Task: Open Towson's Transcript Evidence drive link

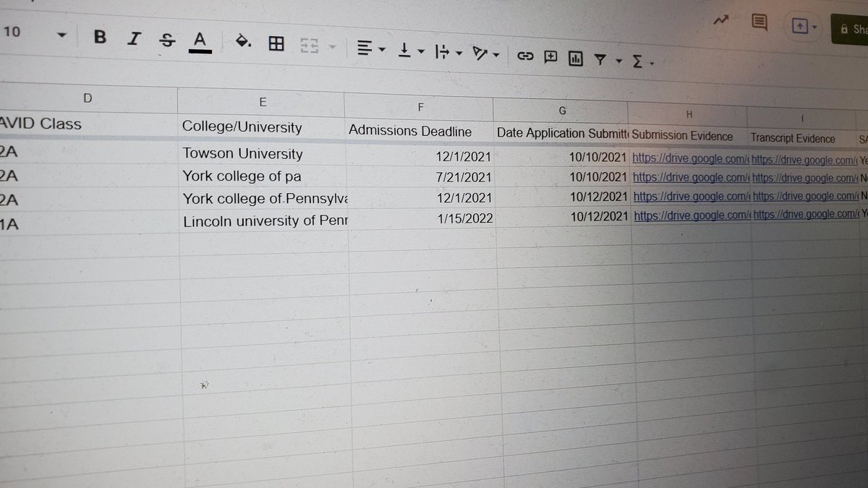Action: 804,159
